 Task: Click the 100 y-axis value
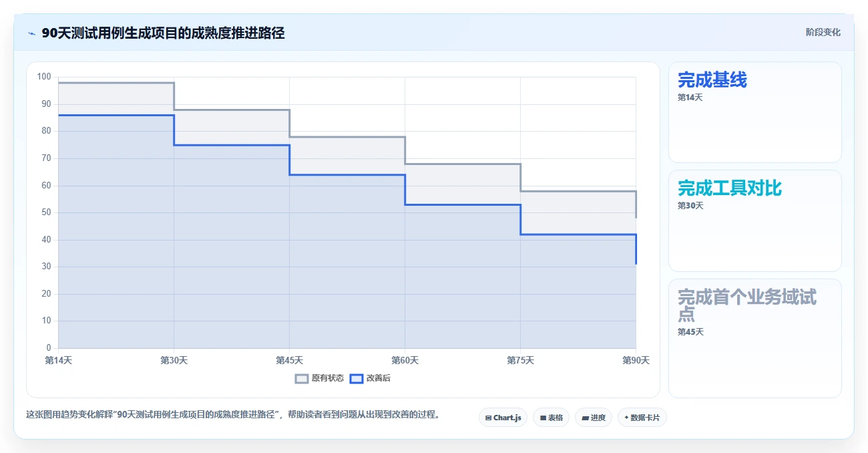44,77
